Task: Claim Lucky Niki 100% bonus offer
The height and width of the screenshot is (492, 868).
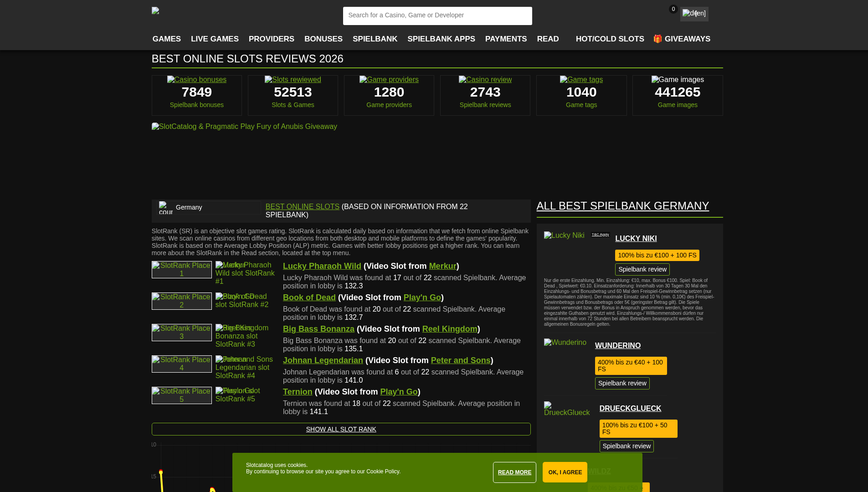Action: coord(657,255)
